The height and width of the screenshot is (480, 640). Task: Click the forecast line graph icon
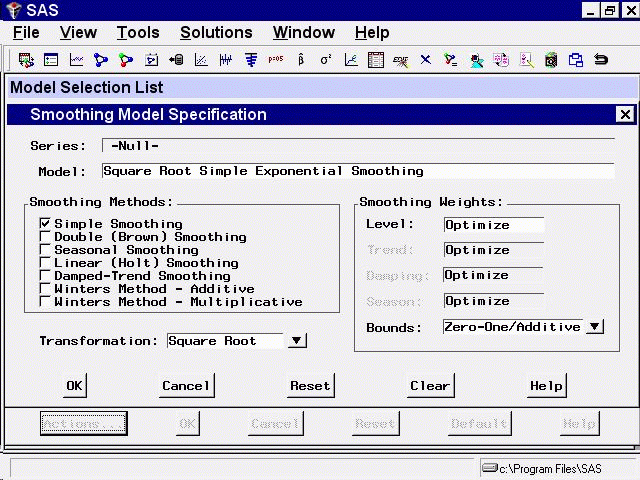351,60
